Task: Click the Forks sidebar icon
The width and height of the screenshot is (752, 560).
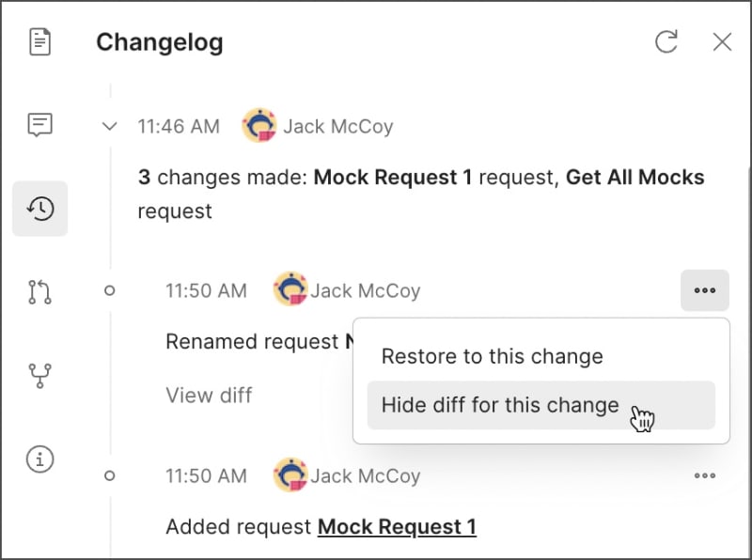Action: point(39,376)
